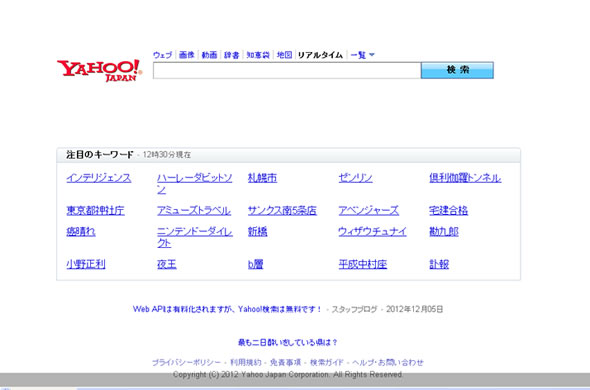The width and height of the screenshot is (590, 390).
Task: Open the 二日酔い prefecture question link
Action: click(x=288, y=343)
